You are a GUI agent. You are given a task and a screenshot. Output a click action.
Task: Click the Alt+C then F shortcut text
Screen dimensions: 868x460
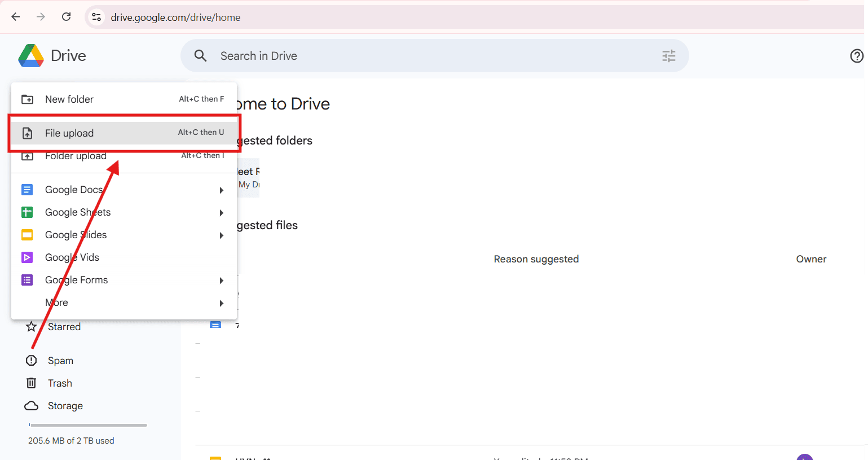(x=201, y=99)
